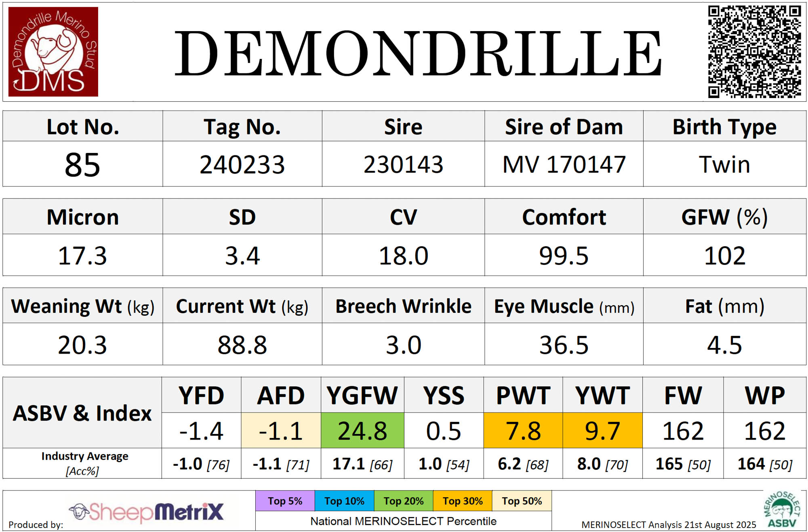Click the YWT value 9.7 cell
This screenshot has height=532, width=808.
click(x=602, y=430)
